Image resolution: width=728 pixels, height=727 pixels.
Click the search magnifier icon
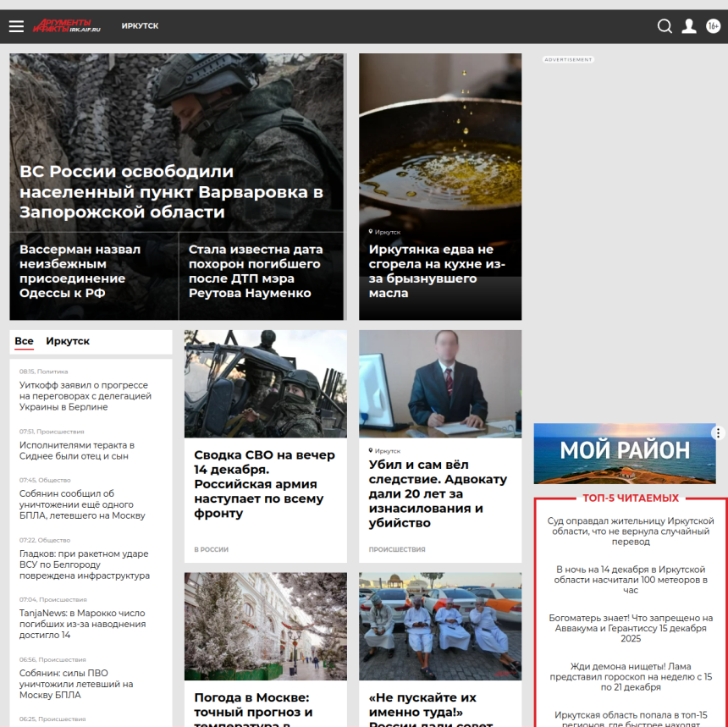665,26
